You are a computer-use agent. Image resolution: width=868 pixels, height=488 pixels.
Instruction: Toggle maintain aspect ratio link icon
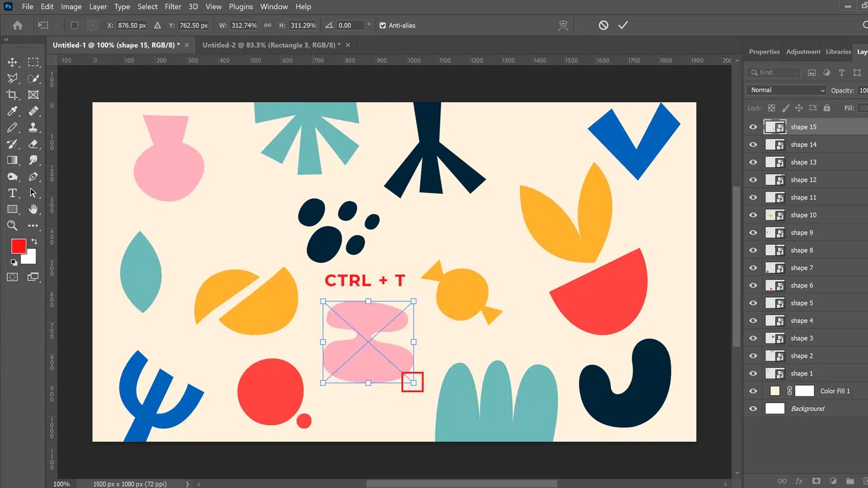268,25
